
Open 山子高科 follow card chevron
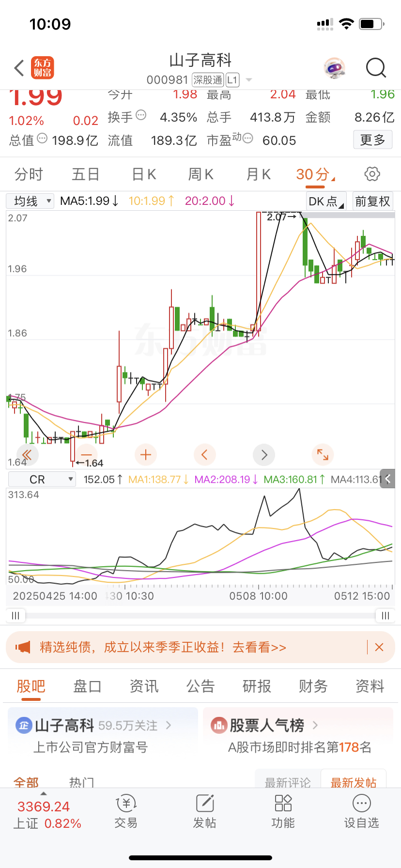[169, 725]
